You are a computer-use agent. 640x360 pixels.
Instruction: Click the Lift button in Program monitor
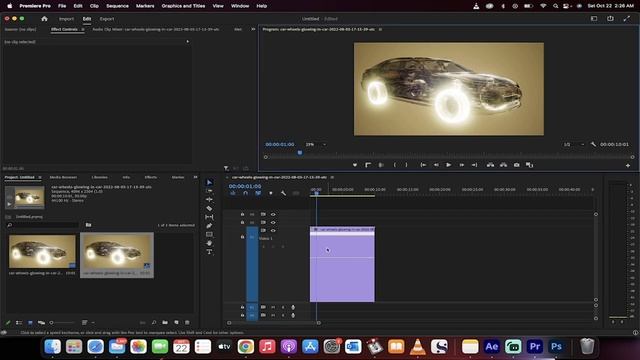coord(490,165)
